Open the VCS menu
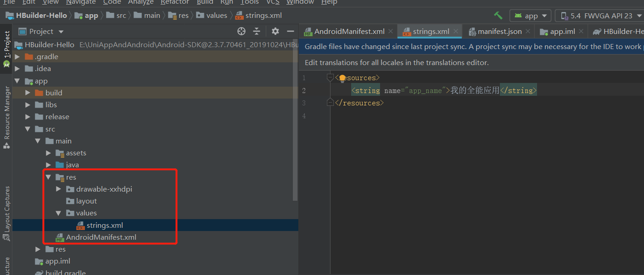 click(x=273, y=2)
